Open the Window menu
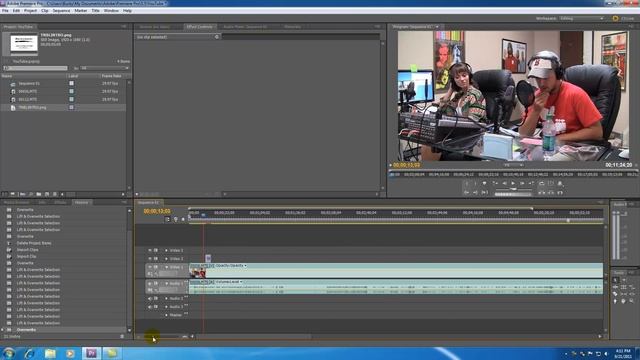 [111, 11]
